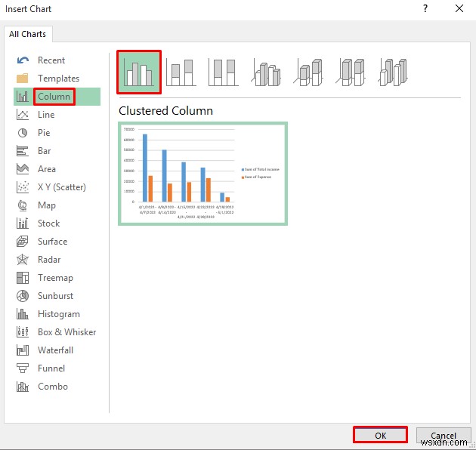The height and width of the screenshot is (450, 476).
Task: Click the Area chart category icon
Action: point(23,169)
